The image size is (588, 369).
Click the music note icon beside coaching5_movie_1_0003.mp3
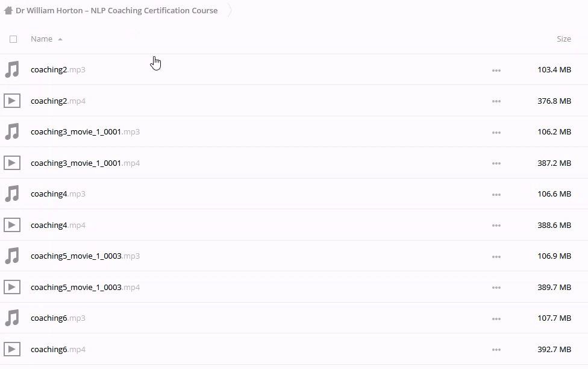coord(12,256)
